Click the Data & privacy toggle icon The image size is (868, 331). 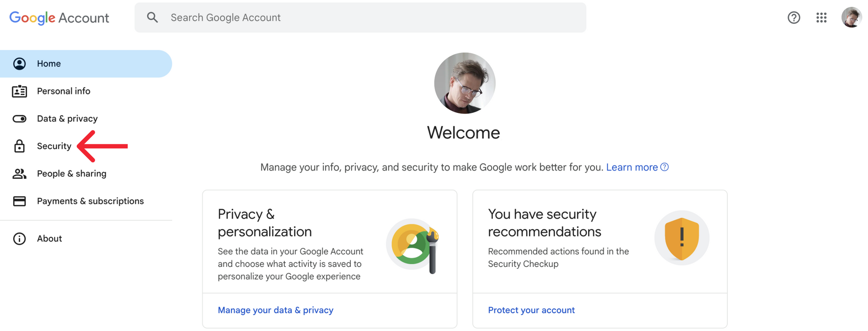tap(19, 119)
